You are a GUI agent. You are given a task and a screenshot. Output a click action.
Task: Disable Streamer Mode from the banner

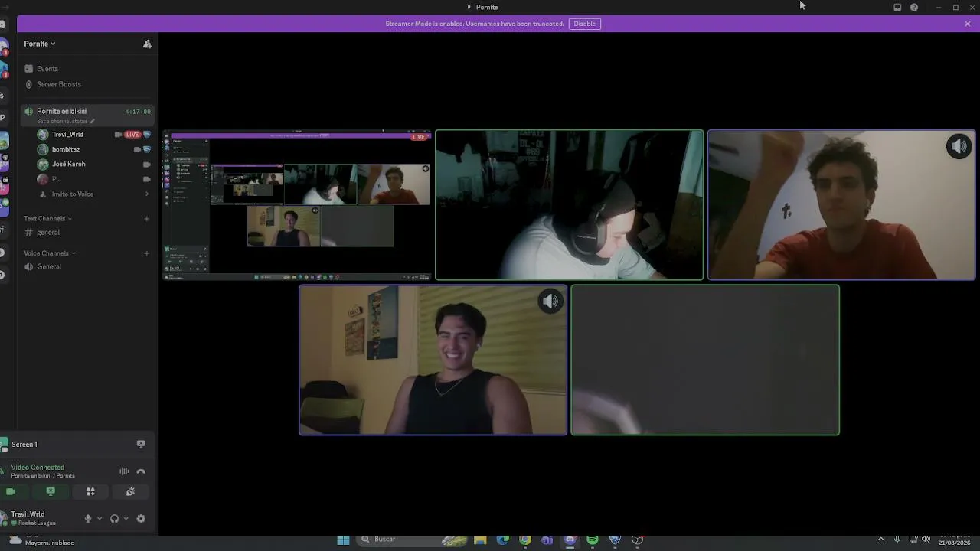point(584,24)
